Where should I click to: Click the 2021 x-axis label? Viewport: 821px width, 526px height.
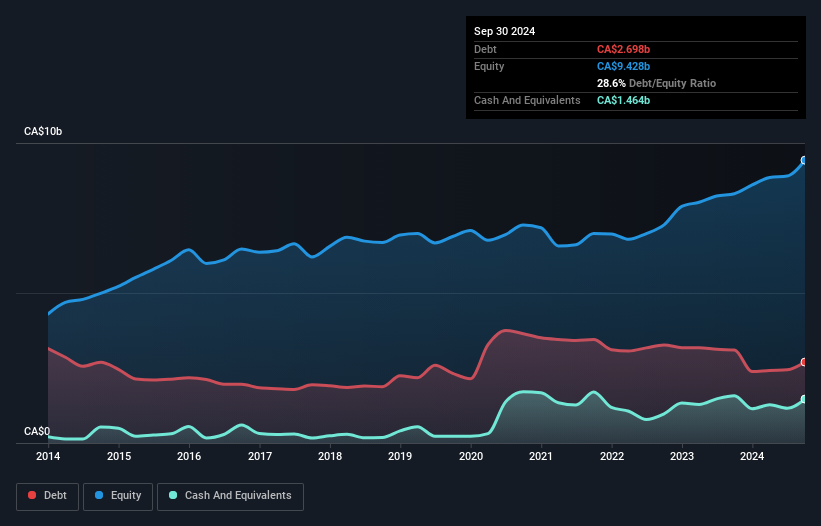[541, 456]
